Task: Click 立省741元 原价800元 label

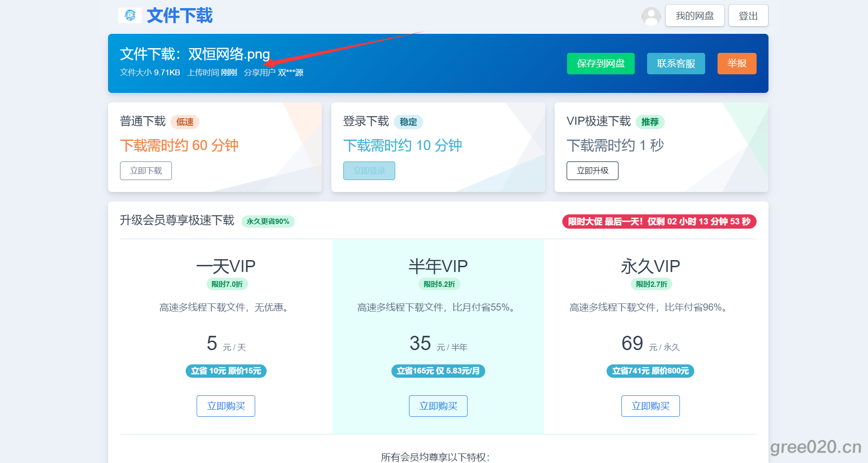Action: pyautogui.click(x=650, y=371)
